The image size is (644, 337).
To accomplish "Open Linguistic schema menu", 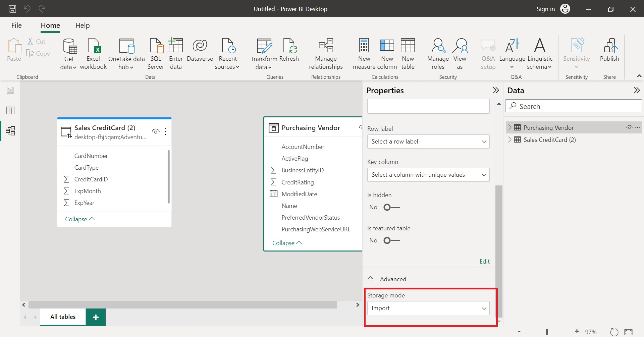I will click(x=540, y=54).
